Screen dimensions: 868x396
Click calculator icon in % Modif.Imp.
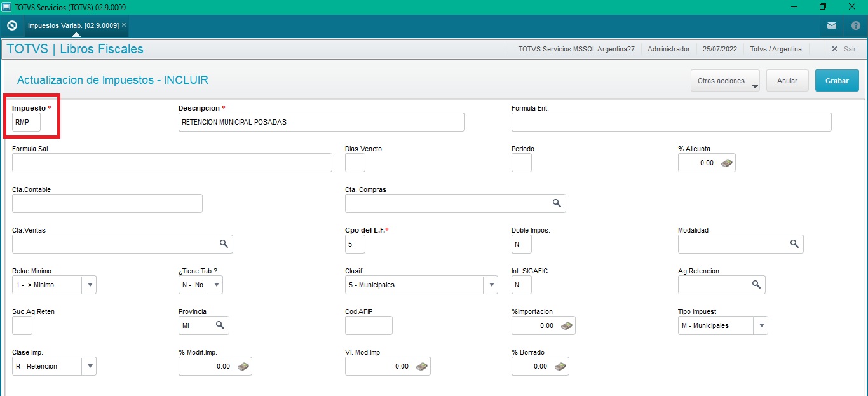[x=243, y=366]
